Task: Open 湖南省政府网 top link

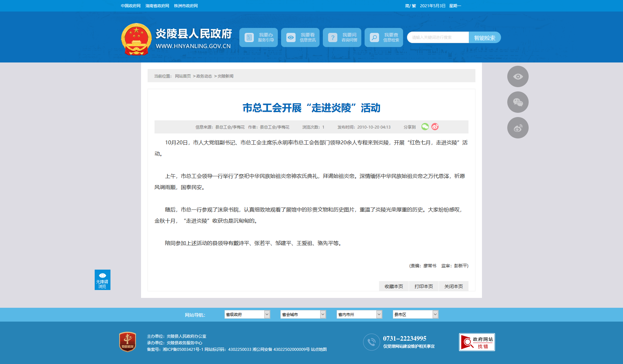Action: [x=157, y=6]
